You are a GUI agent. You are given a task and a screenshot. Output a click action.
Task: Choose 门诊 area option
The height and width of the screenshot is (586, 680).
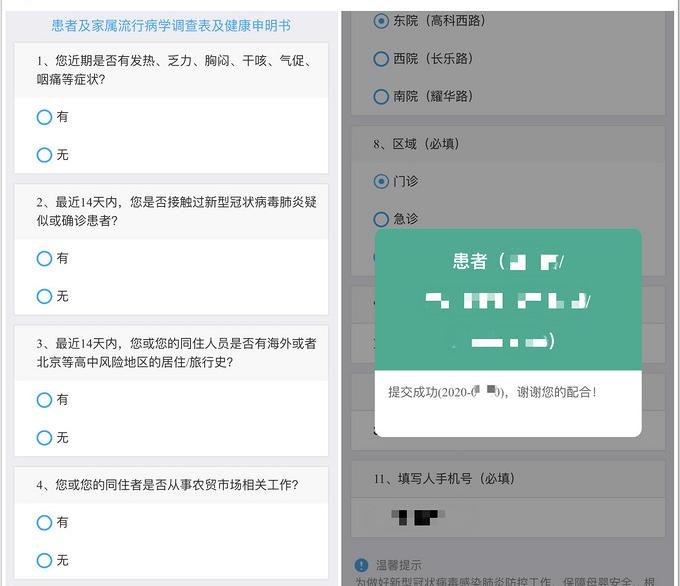pyautogui.click(x=381, y=181)
